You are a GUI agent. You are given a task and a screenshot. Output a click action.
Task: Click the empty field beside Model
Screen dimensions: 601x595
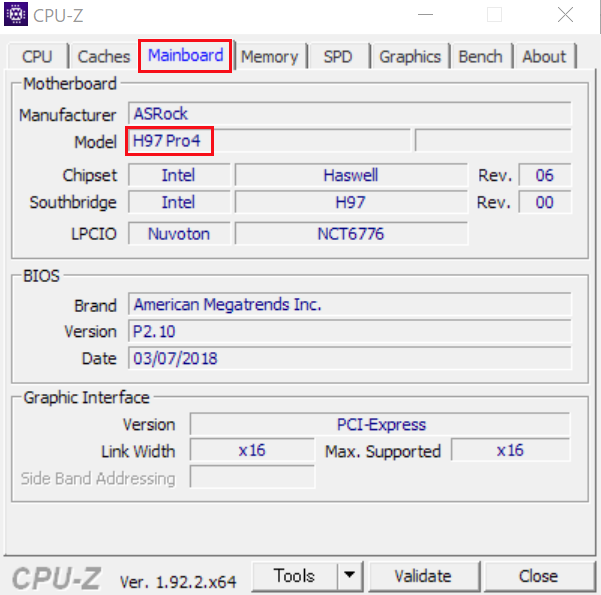[493, 141]
